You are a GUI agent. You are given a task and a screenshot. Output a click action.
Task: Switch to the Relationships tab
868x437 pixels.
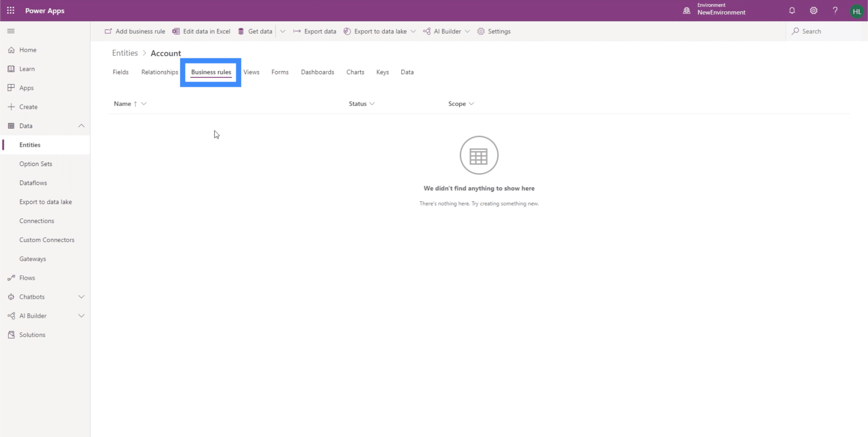(160, 72)
